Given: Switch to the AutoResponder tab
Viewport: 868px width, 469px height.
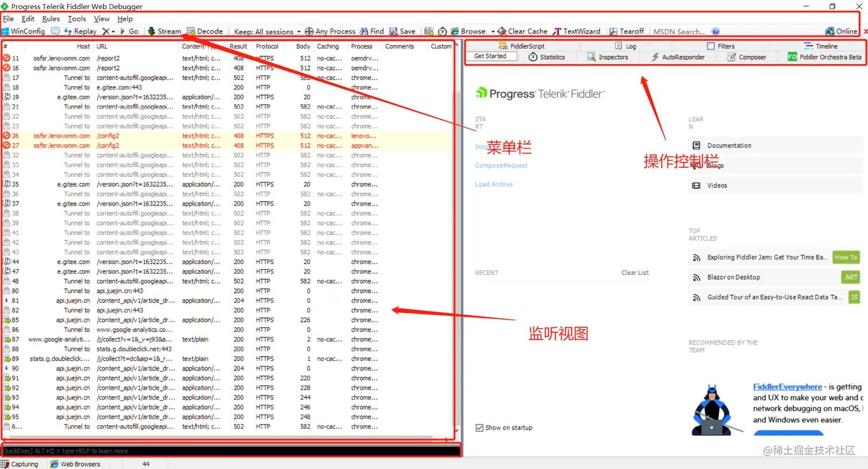Looking at the screenshot, I should pyautogui.click(x=678, y=57).
